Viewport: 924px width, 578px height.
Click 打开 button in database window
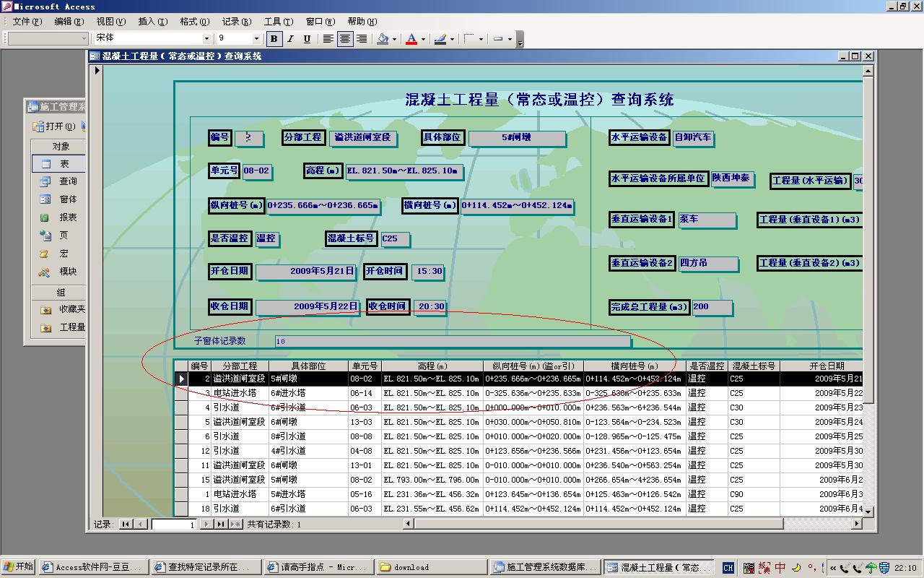coord(54,126)
